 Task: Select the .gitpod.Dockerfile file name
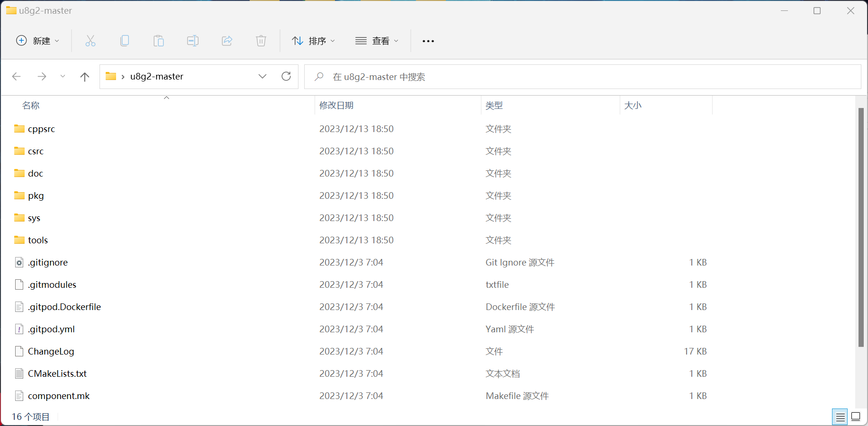(64, 307)
